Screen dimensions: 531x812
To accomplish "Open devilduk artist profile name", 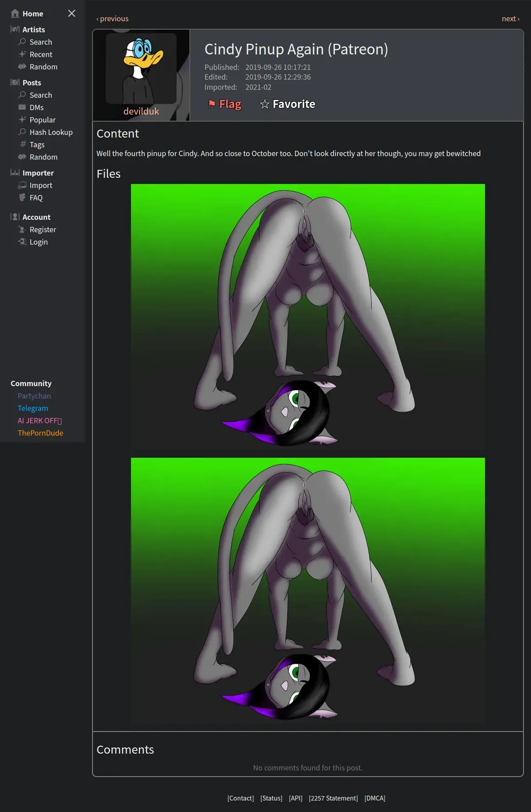I will [141, 111].
